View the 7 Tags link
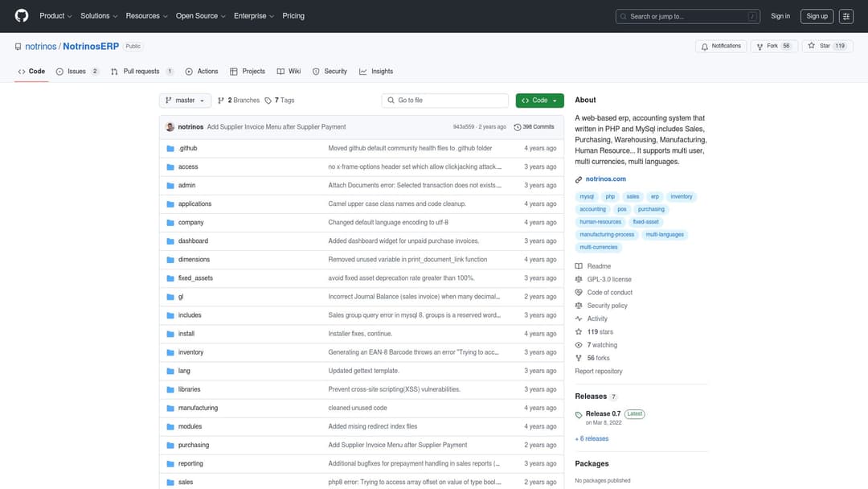Viewport: 868px width, 489px height. coord(280,101)
